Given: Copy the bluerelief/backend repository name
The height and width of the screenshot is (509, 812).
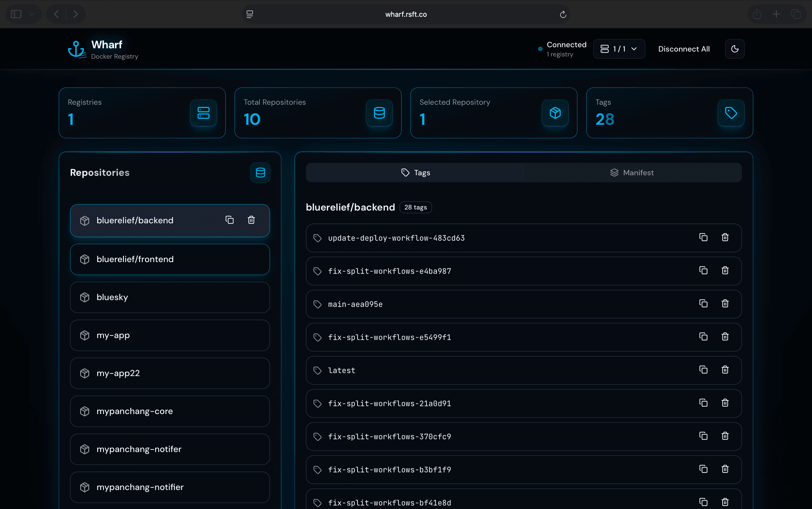Looking at the screenshot, I should click(230, 220).
